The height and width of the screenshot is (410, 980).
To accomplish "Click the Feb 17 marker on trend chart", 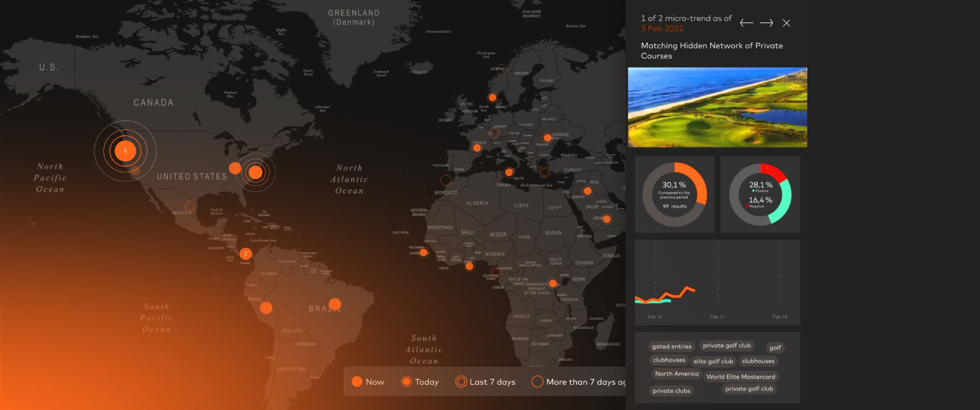I will click(x=717, y=316).
